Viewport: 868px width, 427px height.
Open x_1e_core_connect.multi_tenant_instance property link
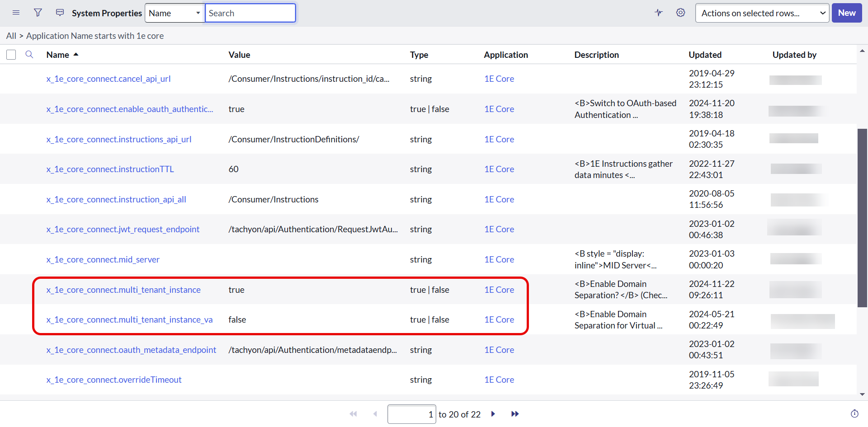[x=123, y=290]
